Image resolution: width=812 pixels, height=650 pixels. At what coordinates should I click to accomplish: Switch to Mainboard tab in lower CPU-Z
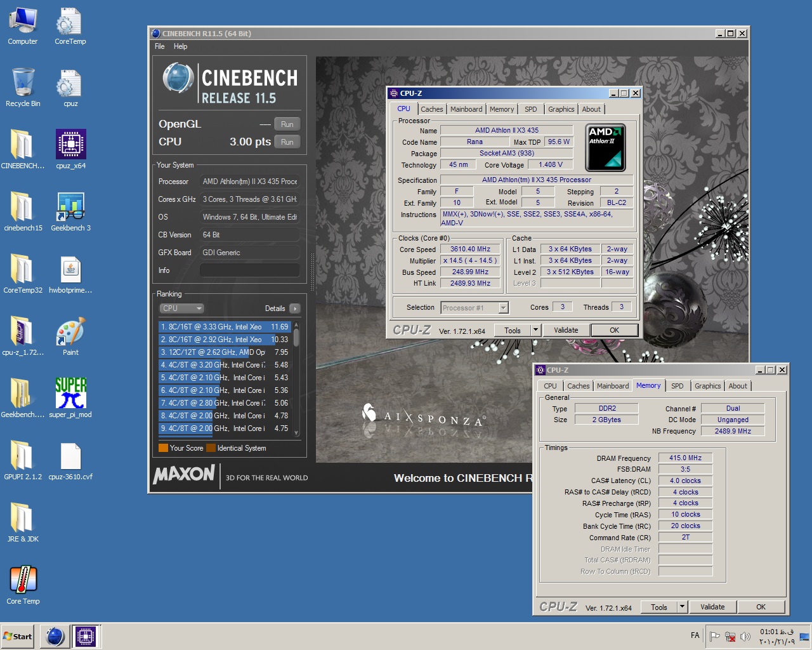point(613,386)
